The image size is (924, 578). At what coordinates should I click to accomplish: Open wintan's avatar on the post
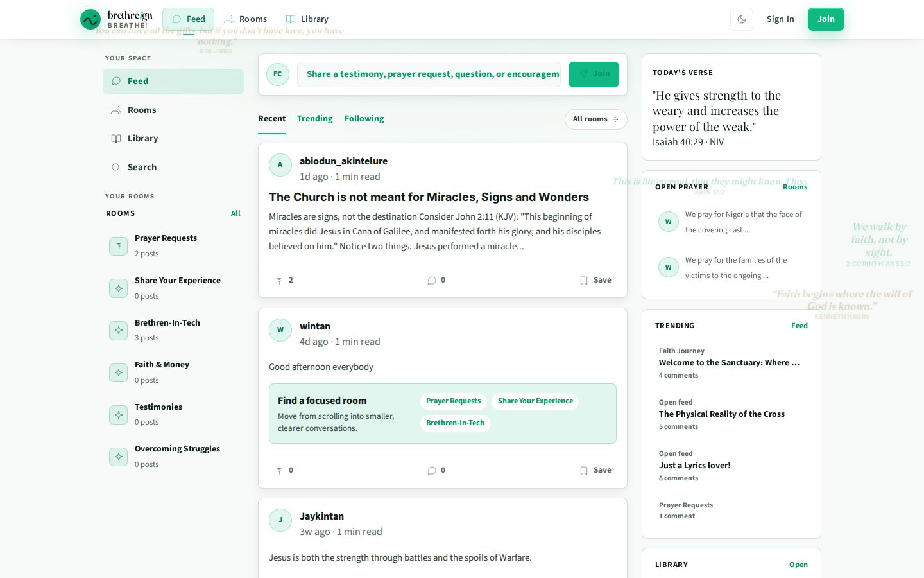(280, 330)
